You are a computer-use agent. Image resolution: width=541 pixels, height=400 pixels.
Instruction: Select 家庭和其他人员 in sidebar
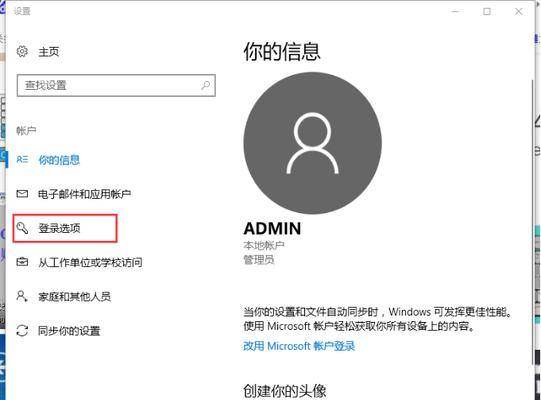pyautogui.click(x=75, y=296)
